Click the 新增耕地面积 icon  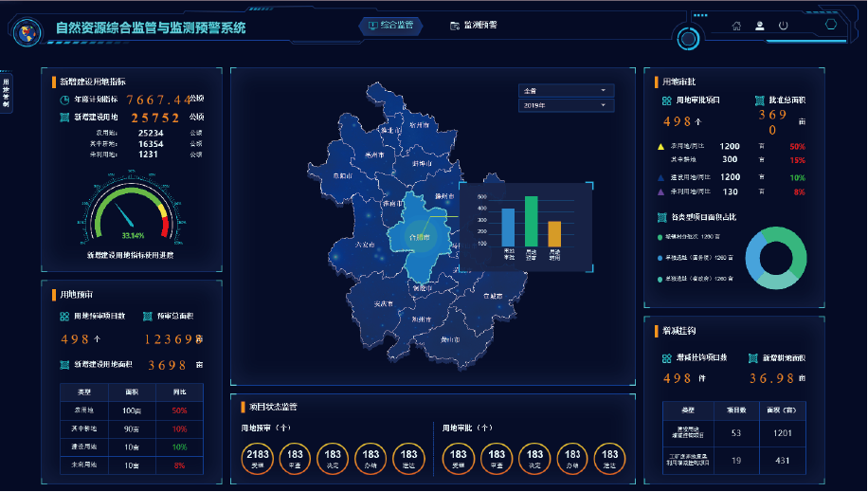pos(753,358)
